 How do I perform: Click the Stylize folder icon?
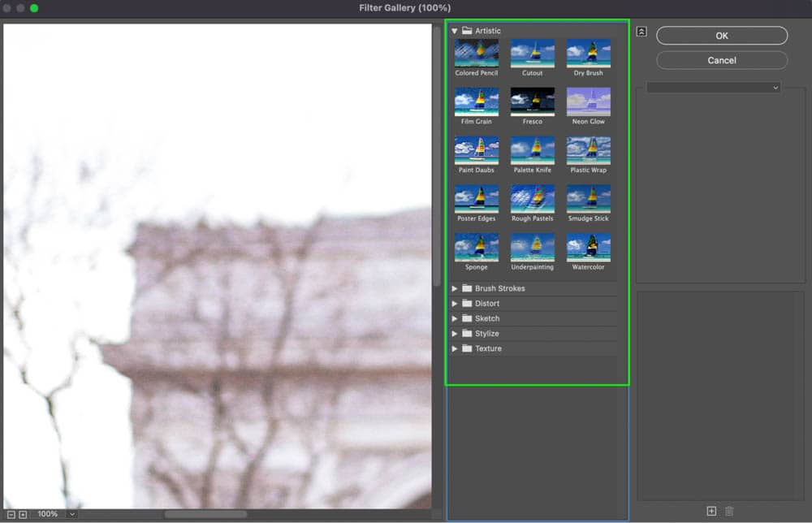pos(467,333)
